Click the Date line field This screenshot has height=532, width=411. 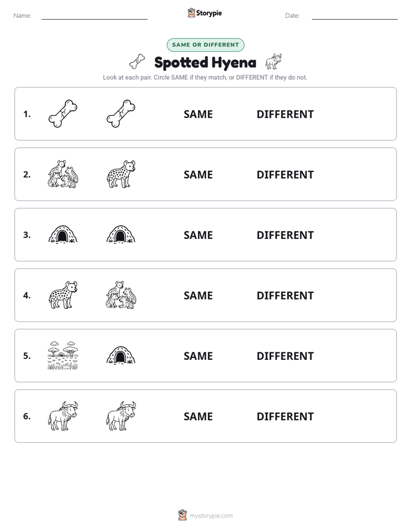pyautogui.click(x=355, y=16)
